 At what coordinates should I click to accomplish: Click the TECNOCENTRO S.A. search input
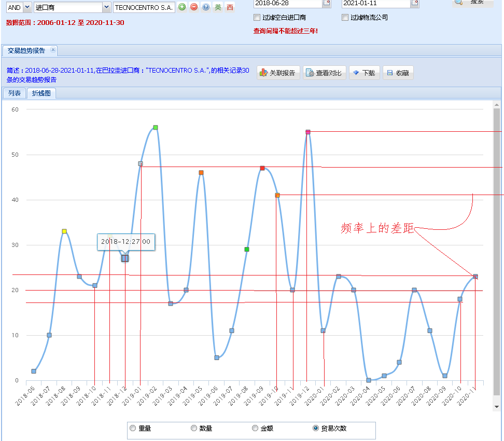point(144,7)
